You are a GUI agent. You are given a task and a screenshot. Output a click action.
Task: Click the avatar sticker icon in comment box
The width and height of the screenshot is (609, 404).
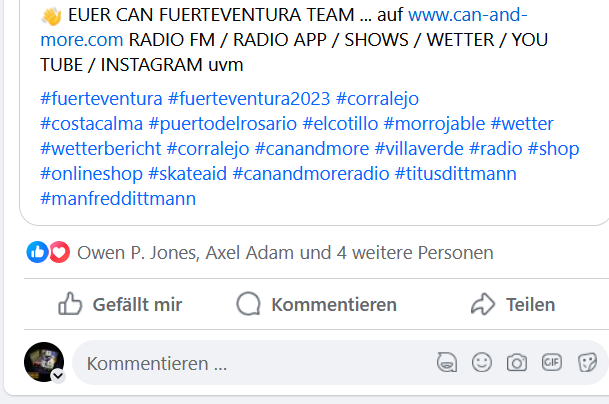447,362
